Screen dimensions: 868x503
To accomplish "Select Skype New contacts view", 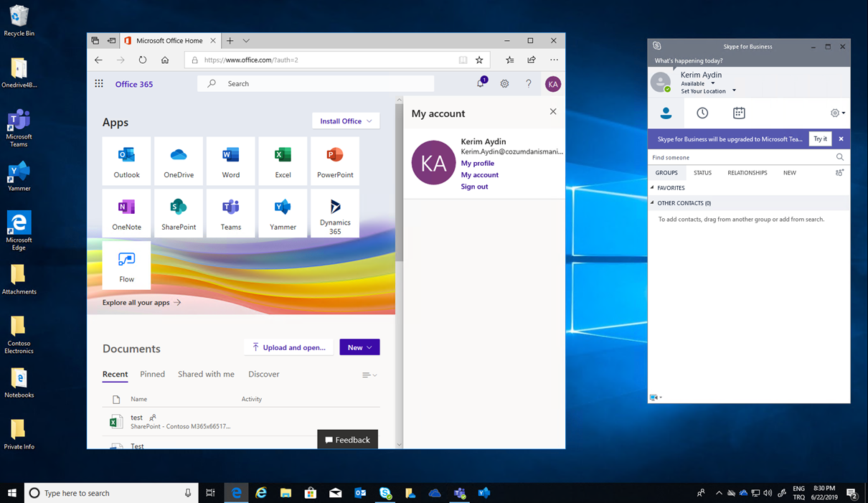I will 790,173.
